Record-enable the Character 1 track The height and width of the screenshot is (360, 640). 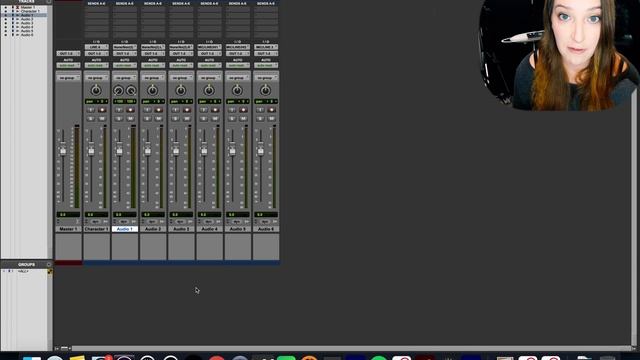(102, 110)
